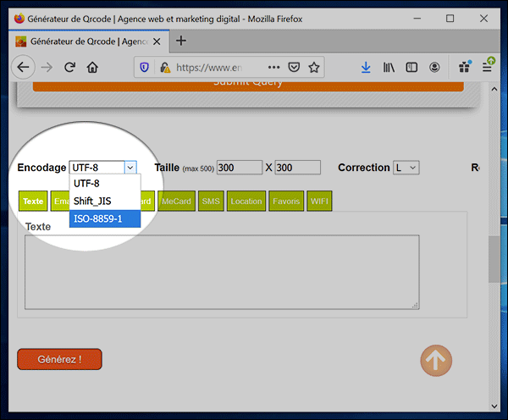Reload the current page
This screenshot has width=508, height=420.
tap(70, 67)
